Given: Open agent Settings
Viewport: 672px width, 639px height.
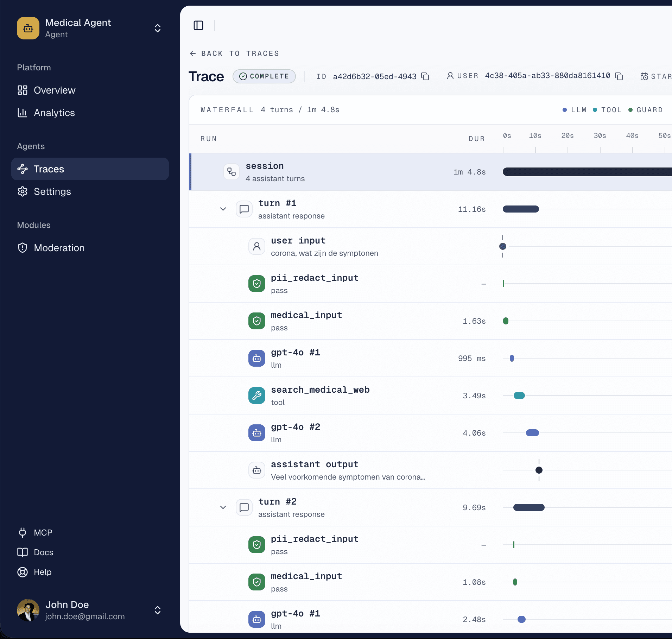Looking at the screenshot, I should point(90,191).
